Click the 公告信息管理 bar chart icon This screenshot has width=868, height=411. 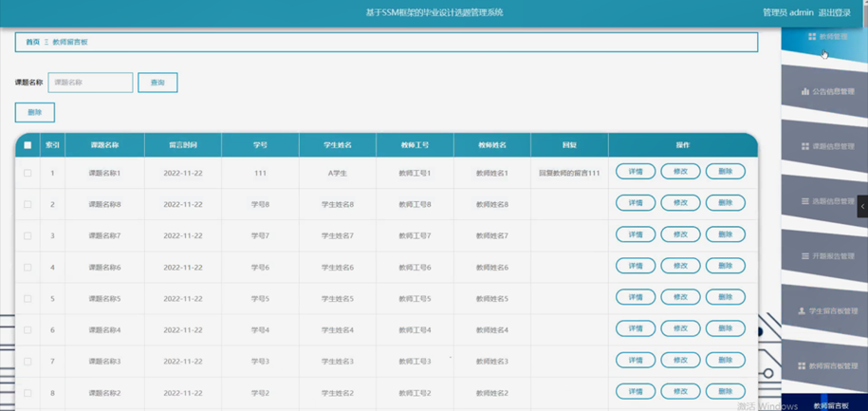pyautogui.click(x=804, y=91)
